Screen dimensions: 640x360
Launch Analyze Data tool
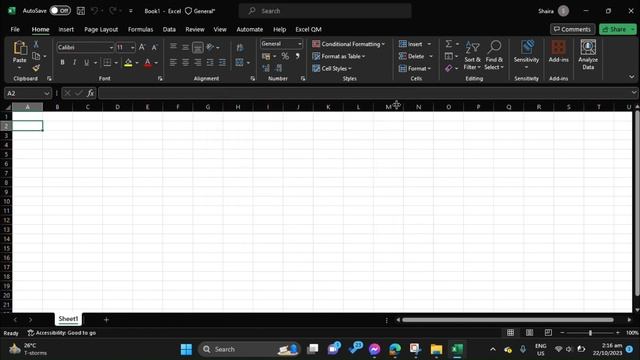588,55
